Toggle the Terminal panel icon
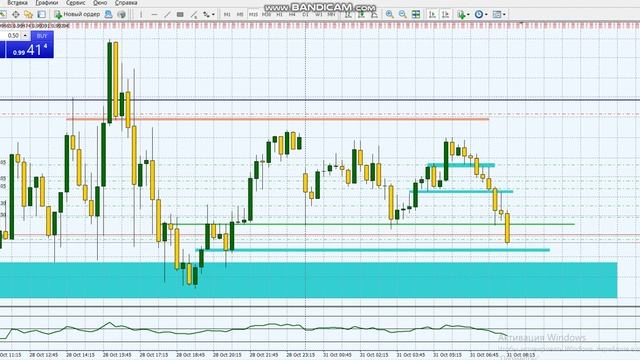 (42, 15)
